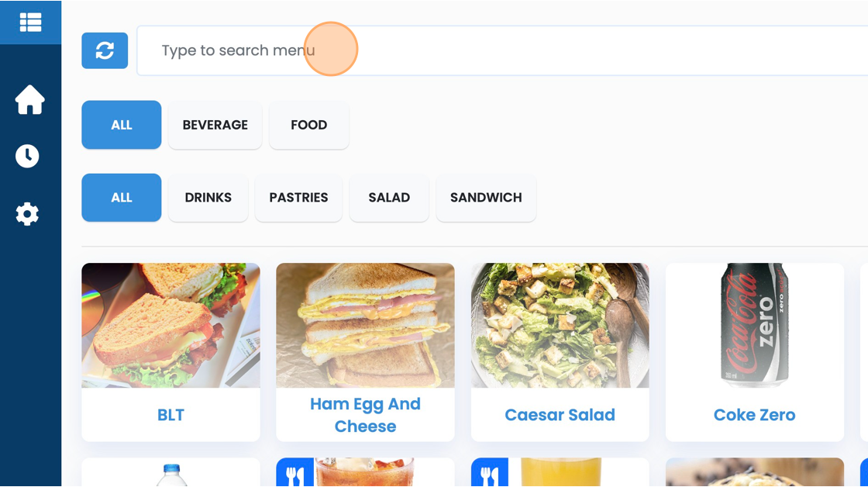Select the Coke Zero can
The height and width of the screenshot is (487, 868).
point(754,326)
